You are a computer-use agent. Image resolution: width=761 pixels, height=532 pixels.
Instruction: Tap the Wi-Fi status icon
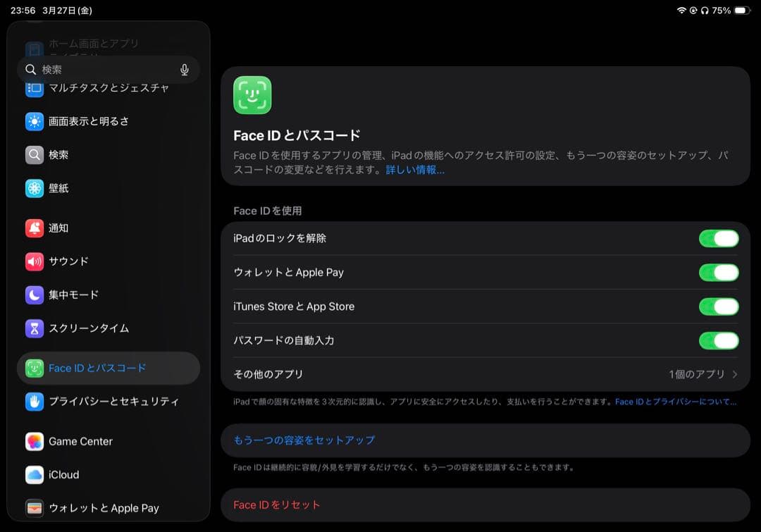click(681, 10)
